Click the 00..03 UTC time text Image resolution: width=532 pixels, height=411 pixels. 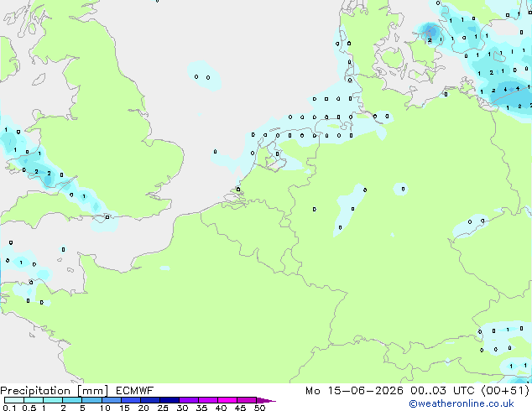tap(442, 391)
